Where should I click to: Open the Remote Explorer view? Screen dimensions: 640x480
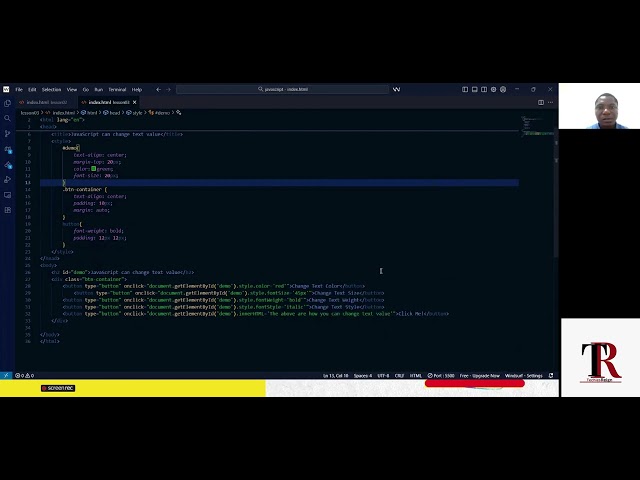pos(7,195)
